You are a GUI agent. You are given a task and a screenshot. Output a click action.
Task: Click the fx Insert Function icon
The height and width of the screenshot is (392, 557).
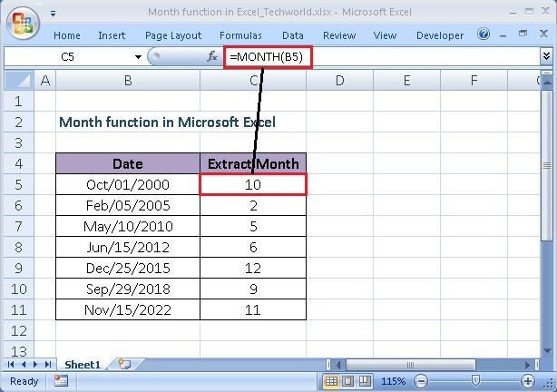(x=211, y=56)
